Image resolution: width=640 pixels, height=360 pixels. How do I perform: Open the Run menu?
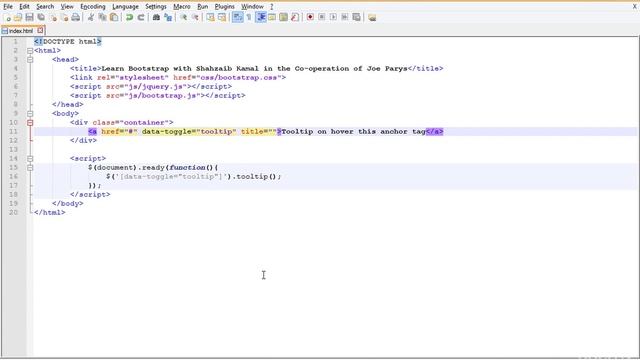pyautogui.click(x=202, y=7)
